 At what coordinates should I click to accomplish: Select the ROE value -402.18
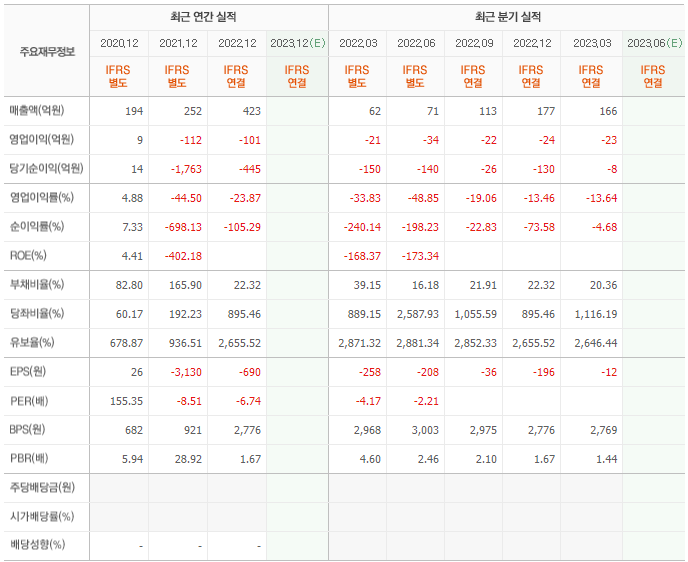183,256
